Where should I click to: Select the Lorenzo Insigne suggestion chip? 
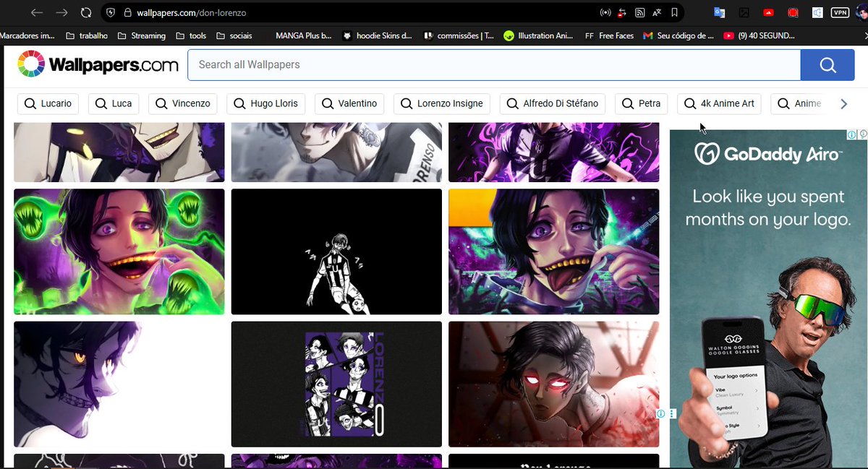[x=442, y=104]
